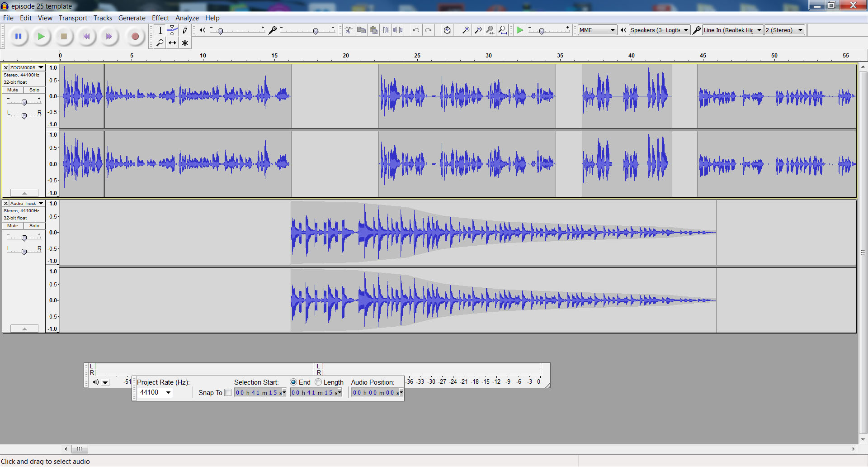
Task: Stop playback with the Stop button
Action: (64, 37)
